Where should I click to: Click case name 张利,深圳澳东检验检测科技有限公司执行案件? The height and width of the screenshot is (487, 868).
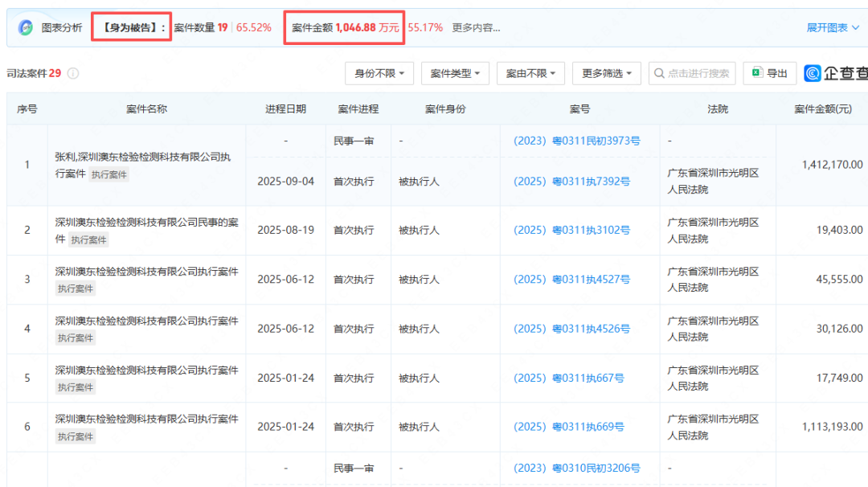(x=142, y=165)
